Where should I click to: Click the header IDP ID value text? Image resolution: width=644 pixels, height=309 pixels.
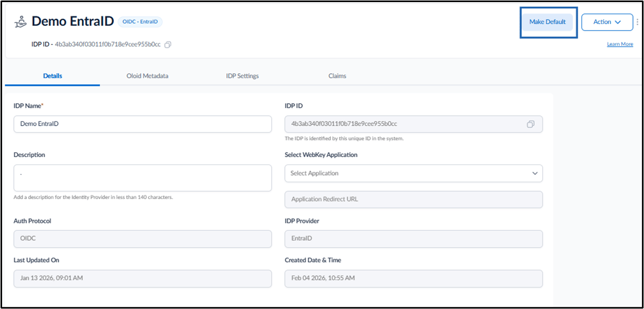(107, 45)
